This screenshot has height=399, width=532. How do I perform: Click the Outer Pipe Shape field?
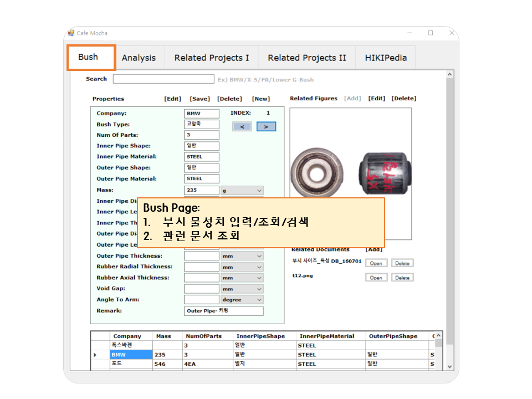click(x=202, y=167)
